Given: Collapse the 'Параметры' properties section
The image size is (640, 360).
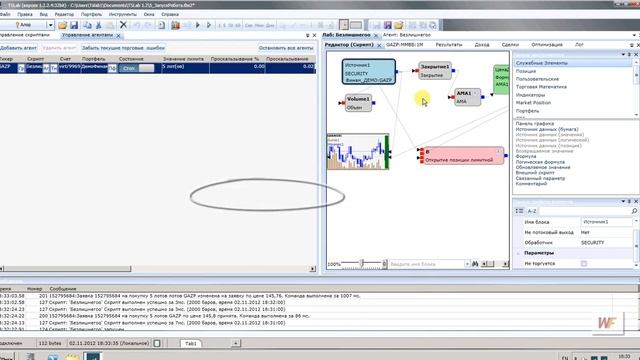Looking at the screenshot, I should pos(518,253).
